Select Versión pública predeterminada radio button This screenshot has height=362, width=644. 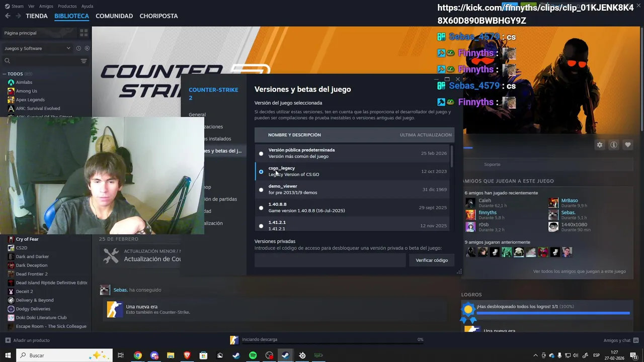pos(261,153)
